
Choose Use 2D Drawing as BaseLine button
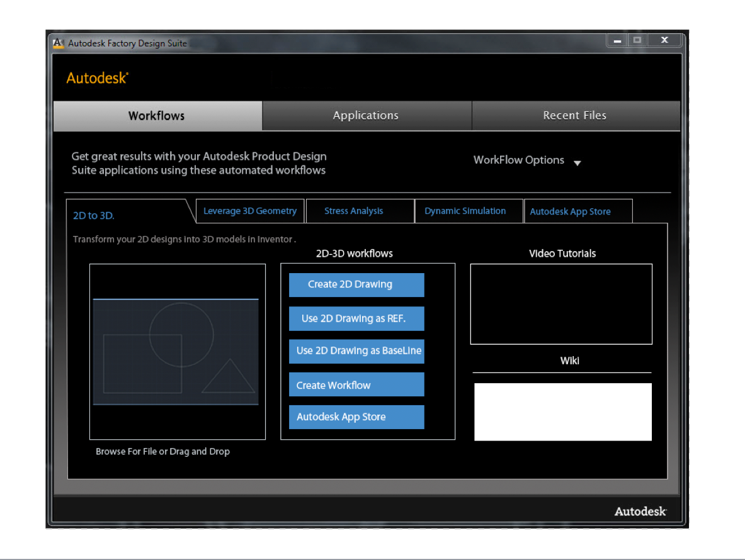(x=356, y=351)
